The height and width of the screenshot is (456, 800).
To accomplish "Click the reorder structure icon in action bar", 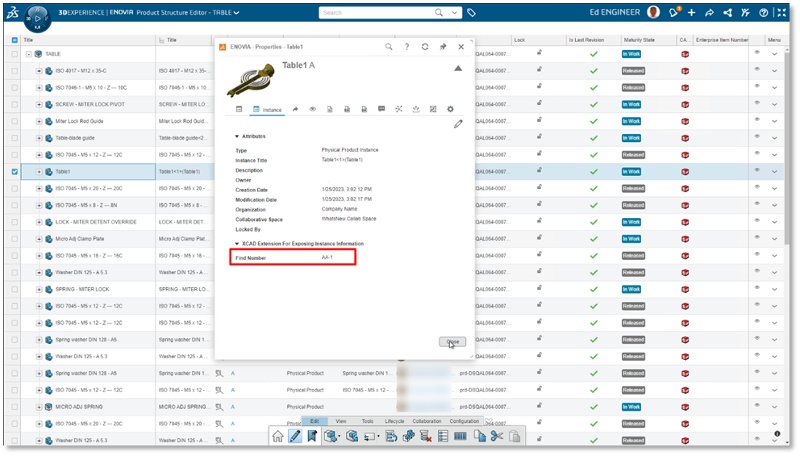I will pos(391,436).
